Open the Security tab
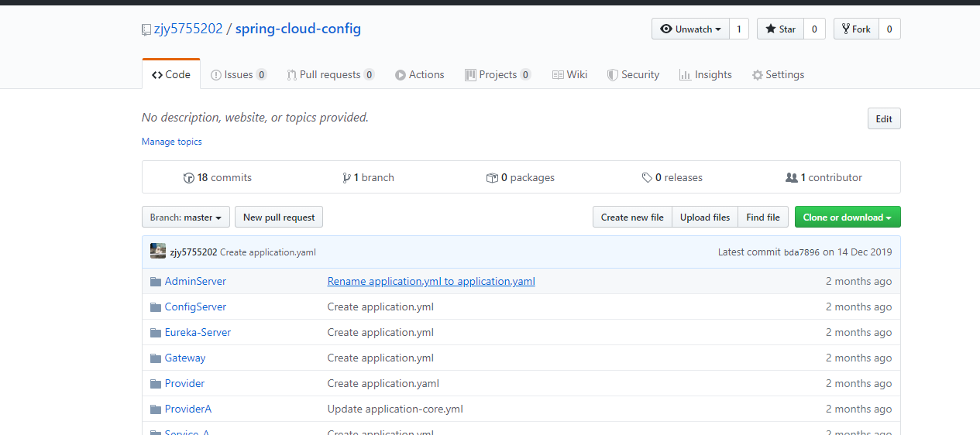The height and width of the screenshot is (435, 980). (633, 75)
